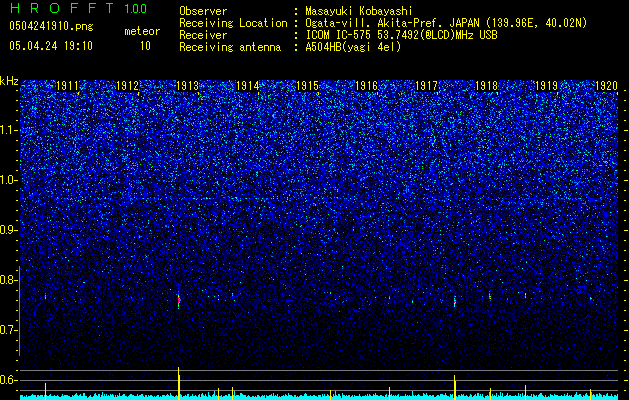The image size is (629, 400).
Task: Click the 1911 time marker
Action: [68, 86]
